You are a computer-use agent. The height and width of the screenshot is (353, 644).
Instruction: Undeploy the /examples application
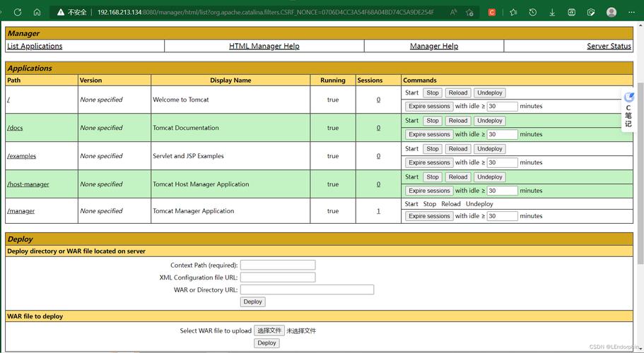489,149
